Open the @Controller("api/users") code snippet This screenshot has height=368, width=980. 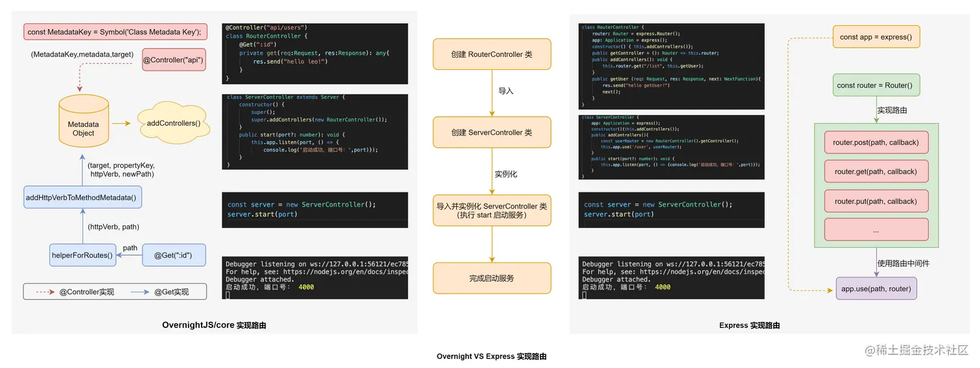coord(315,54)
